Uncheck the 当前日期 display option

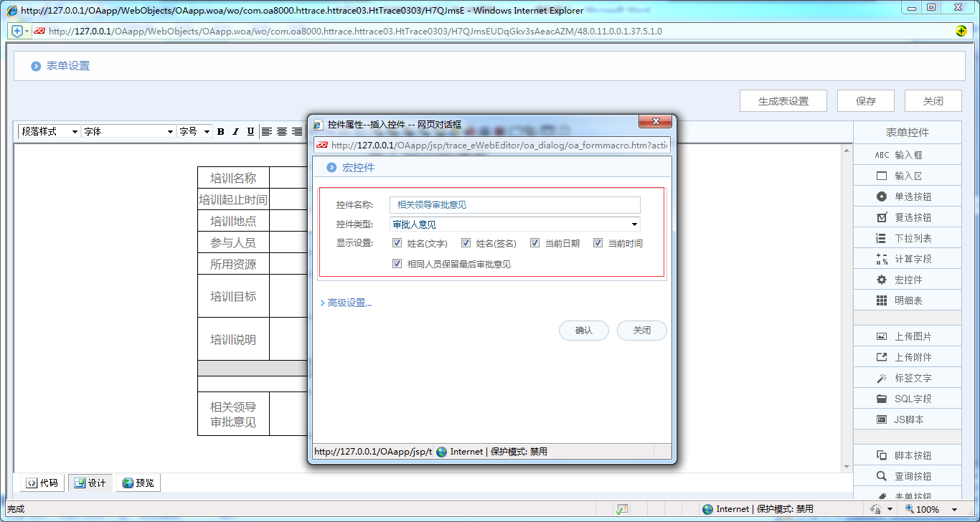(x=535, y=242)
